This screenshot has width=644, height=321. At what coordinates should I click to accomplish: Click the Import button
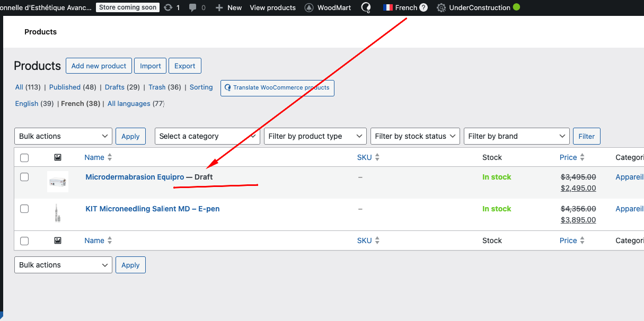click(151, 66)
